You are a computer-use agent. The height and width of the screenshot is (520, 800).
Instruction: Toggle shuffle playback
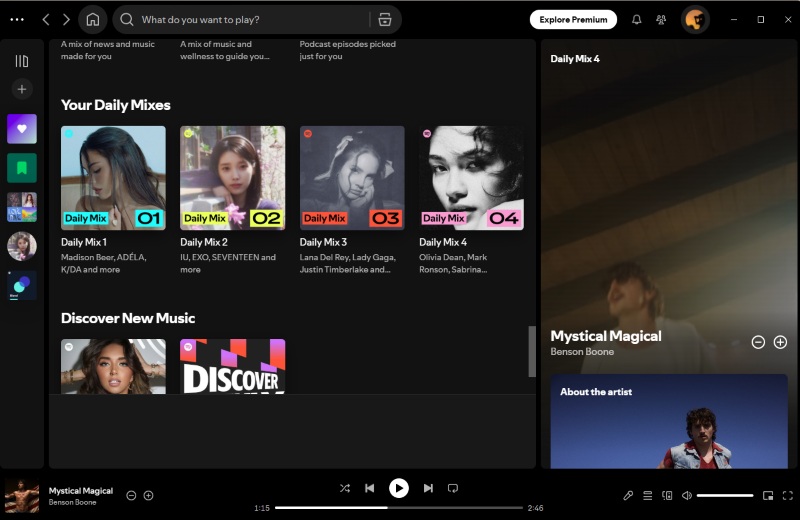pos(345,488)
